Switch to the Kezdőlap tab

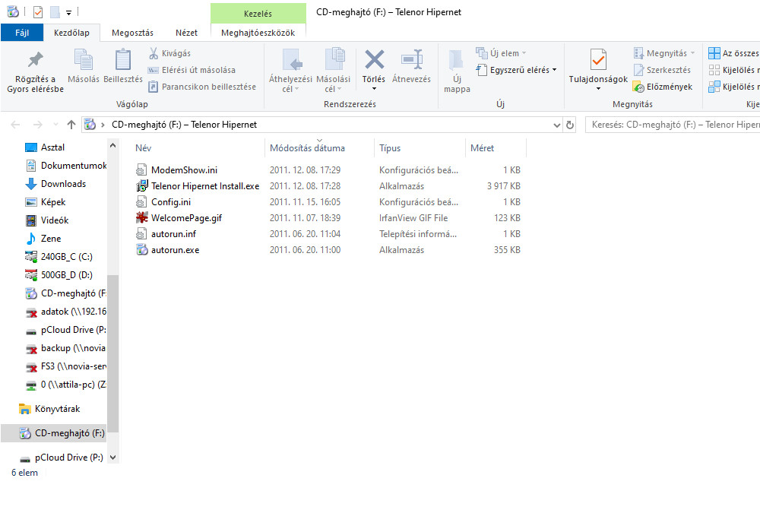[71, 33]
